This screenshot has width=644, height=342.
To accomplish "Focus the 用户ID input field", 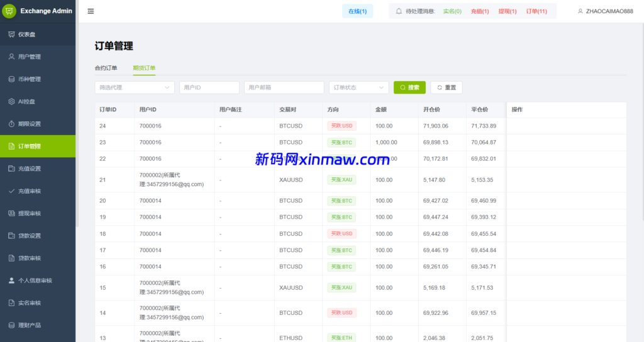I will (209, 87).
